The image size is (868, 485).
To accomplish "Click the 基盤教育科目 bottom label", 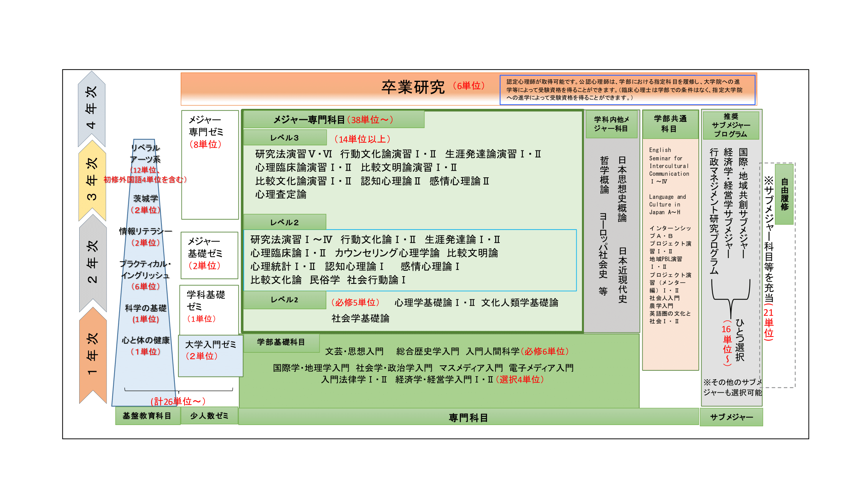I will (148, 416).
